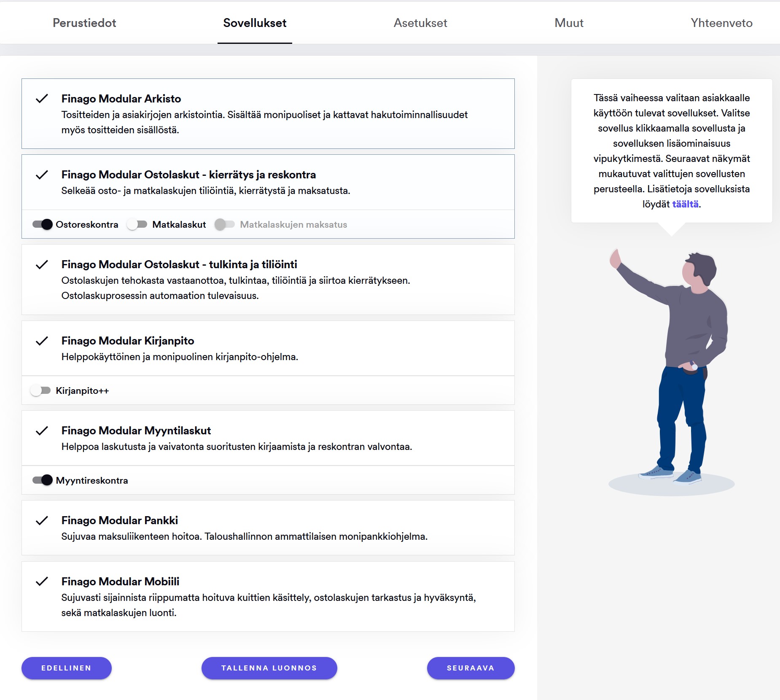The height and width of the screenshot is (700, 780).
Task: Open the täältä link in the help bubble
Action: pos(685,204)
